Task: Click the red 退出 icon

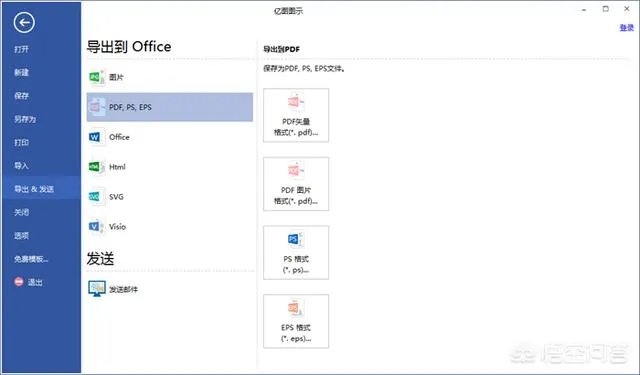Action: [x=19, y=282]
